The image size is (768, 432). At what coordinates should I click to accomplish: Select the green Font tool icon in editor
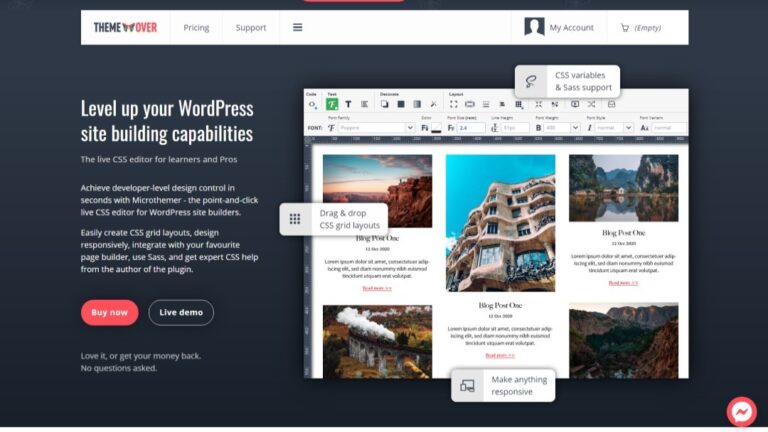[x=332, y=104]
